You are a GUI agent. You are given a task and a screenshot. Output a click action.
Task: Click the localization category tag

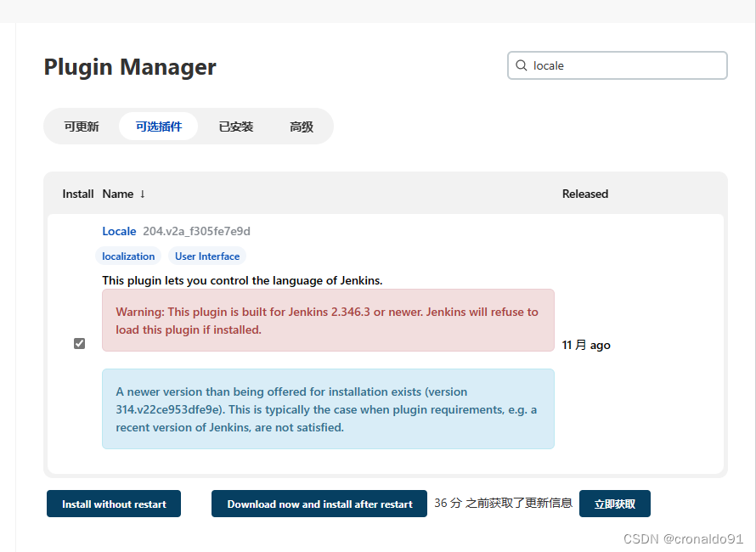click(x=128, y=256)
